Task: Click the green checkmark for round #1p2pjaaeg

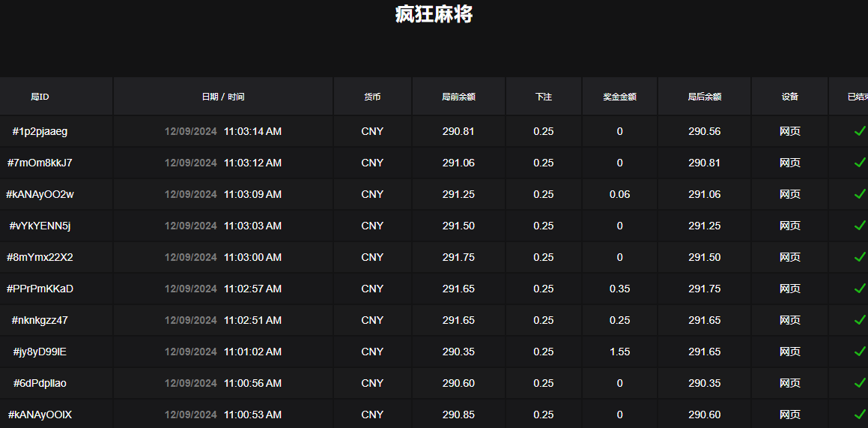Action: tap(860, 131)
